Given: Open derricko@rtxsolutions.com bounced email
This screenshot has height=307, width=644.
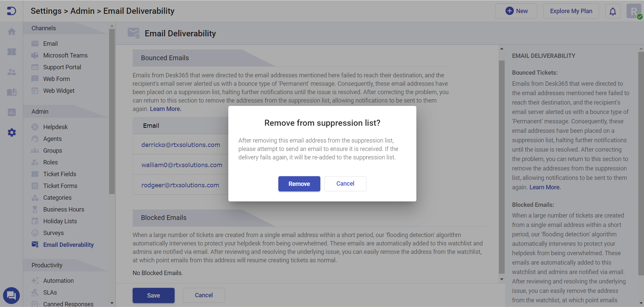Looking at the screenshot, I should tap(181, 145).
